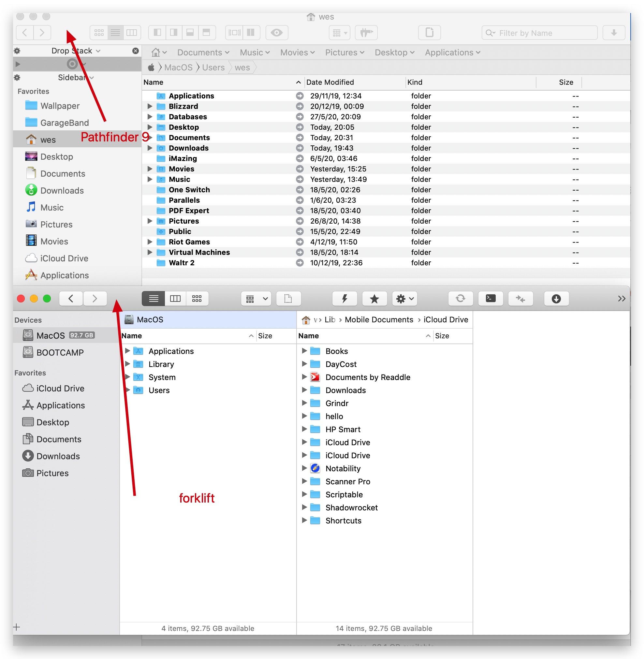The width and height of the screenshot is (644, 659).
Task: Click the ForkLift star favorites icon
Action: tap(374, 299)
